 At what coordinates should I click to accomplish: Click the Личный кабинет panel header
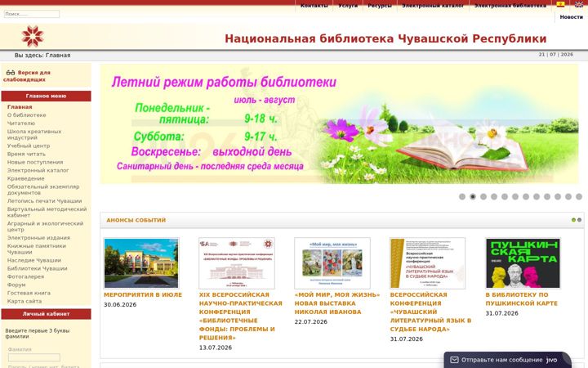(46, 314)
